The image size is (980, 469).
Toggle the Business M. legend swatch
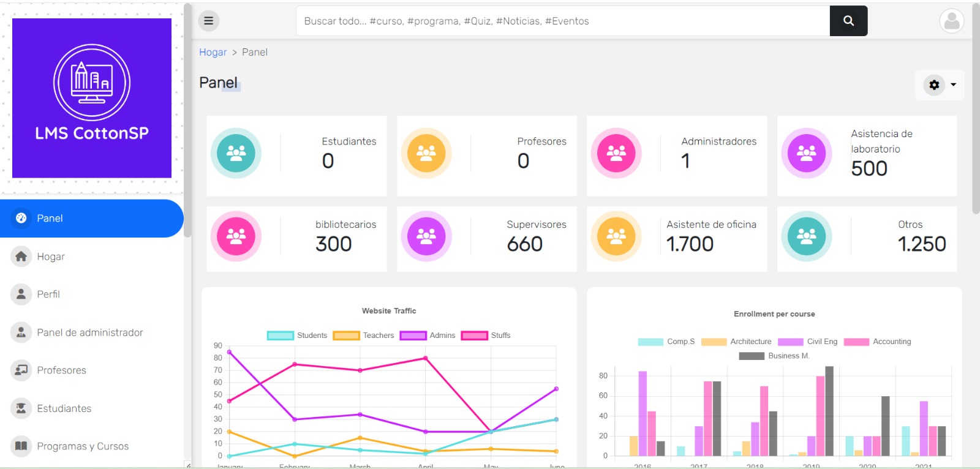752,356
